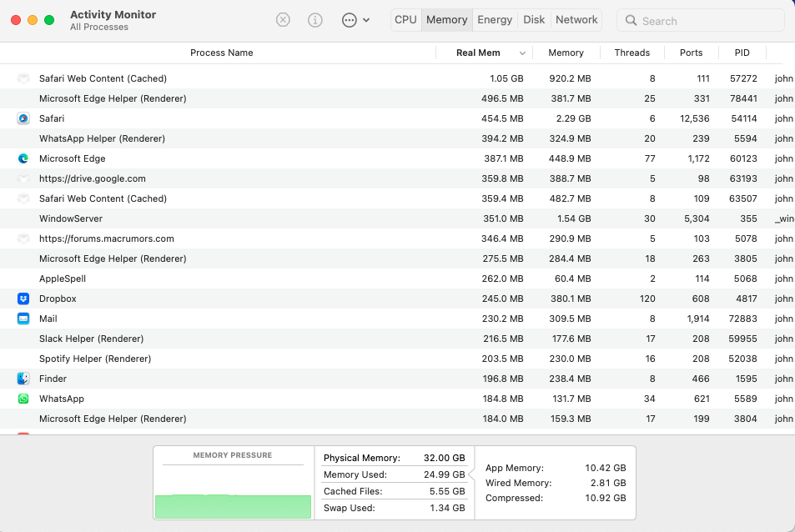
Task: Click the Memory Used 24.99 GB value
Action: (444, 474)
